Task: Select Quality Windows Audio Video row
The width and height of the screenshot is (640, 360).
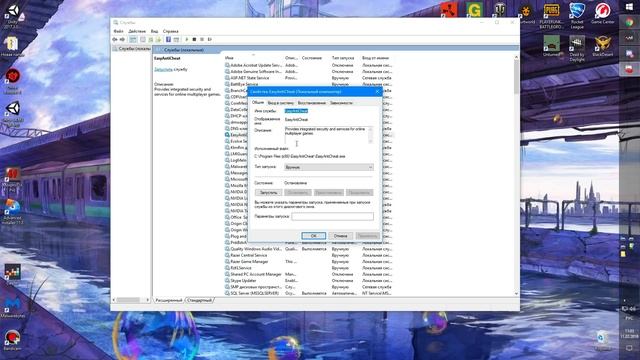Action: 308,249
